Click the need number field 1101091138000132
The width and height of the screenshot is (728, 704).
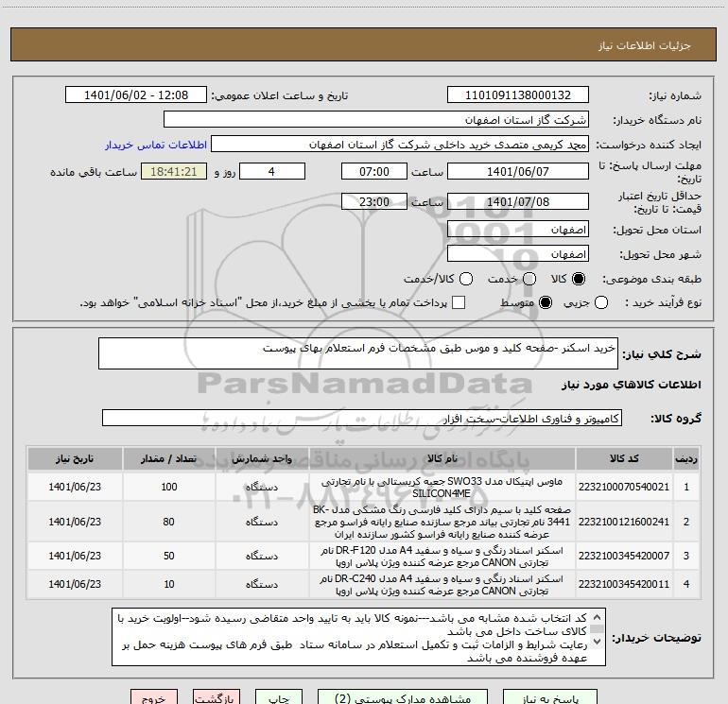click(518, 94)
